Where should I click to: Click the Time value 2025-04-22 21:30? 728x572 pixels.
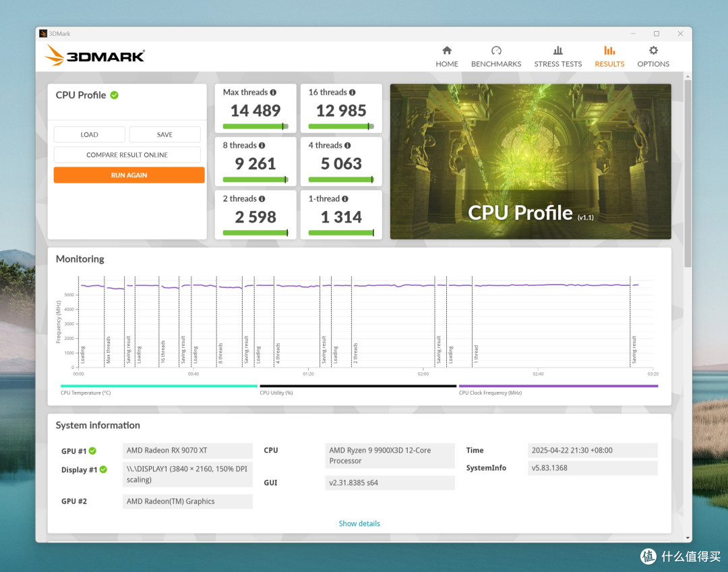593,451
